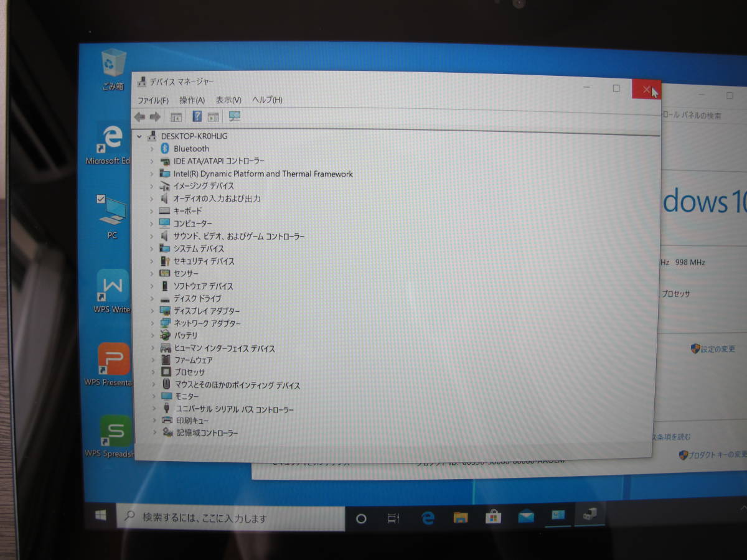Select the キーボード keyboard icon
747x560 pixels.
[x=164, y=211]
